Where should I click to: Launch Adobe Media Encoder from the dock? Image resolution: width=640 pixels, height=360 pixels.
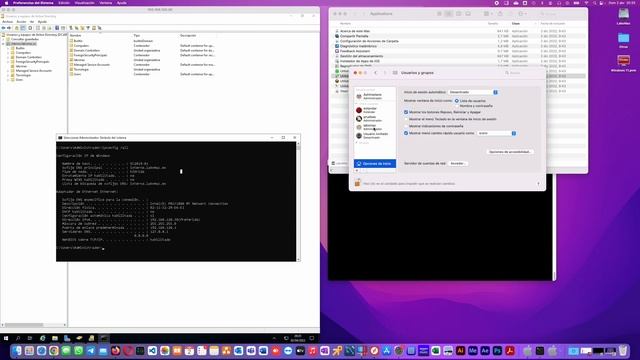(x=472, y=351)
